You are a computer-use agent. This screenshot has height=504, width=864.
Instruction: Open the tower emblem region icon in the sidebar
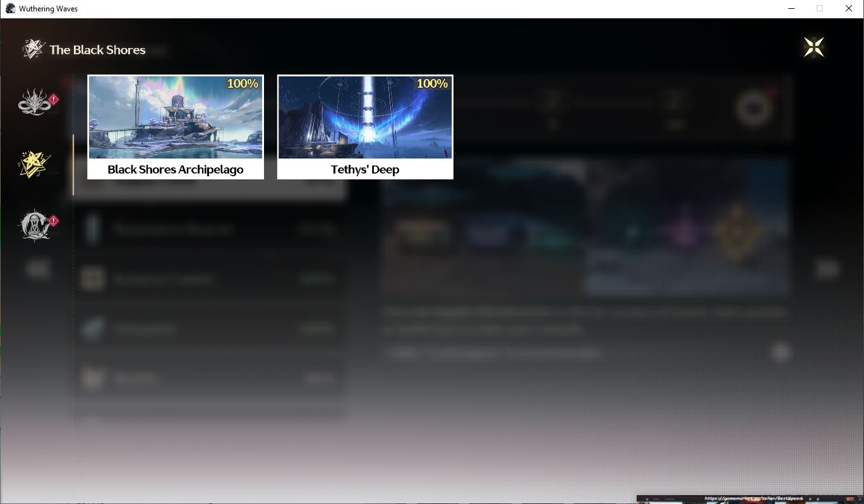tap(33, 225)
